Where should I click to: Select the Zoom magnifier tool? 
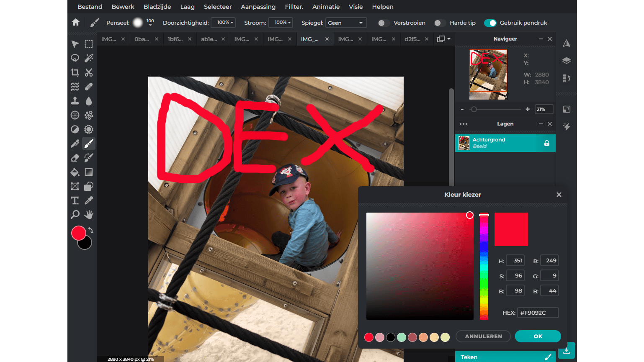tap(75, 215)
